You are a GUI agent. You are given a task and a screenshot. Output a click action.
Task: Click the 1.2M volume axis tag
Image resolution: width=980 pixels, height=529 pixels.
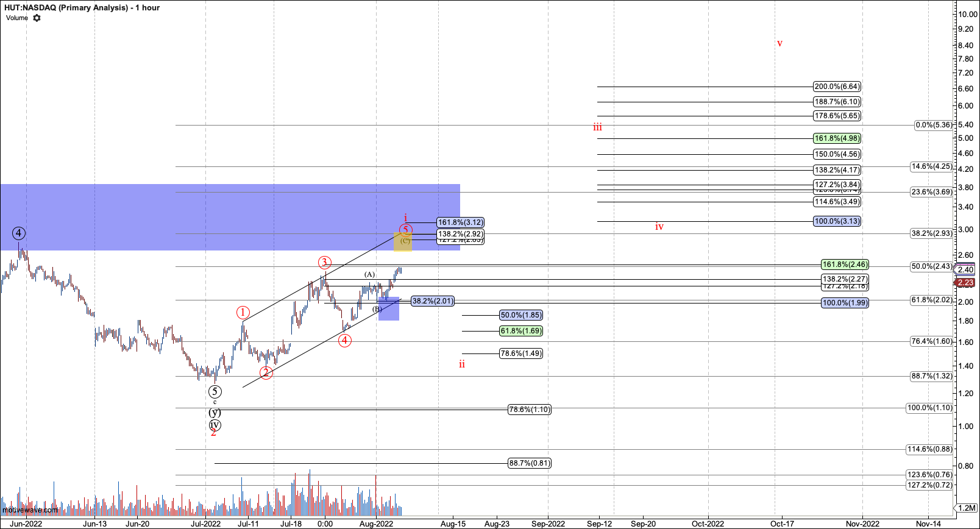click(x=967, y=508)
